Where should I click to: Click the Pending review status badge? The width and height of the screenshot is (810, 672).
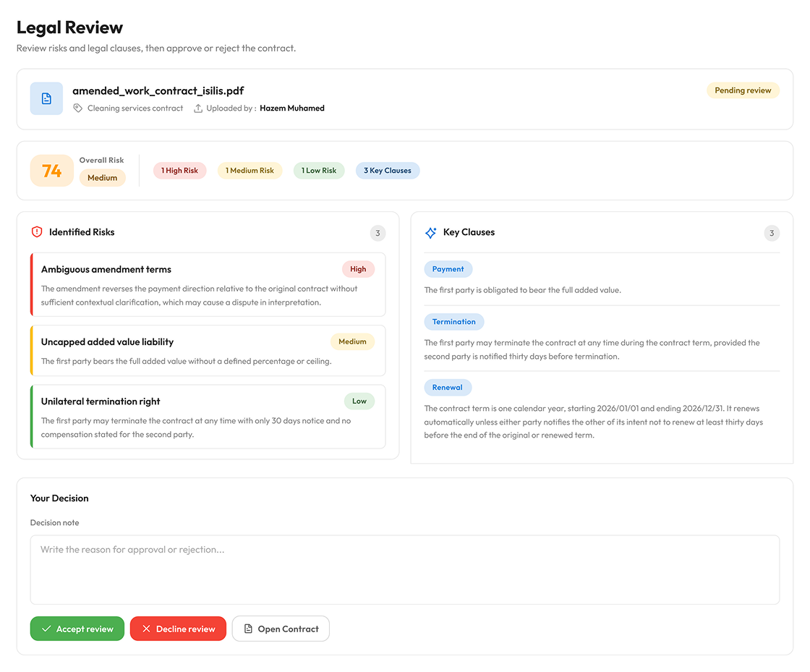click(743, 90)
